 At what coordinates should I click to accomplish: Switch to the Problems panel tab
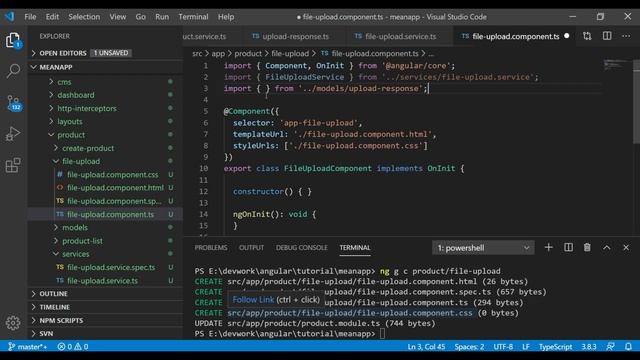[211, 247]
